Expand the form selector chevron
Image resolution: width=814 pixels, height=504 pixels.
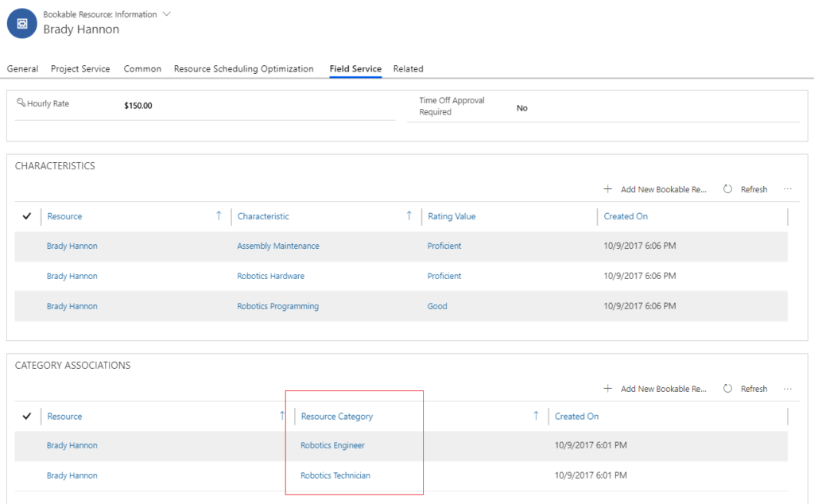[x=166, y=14]
